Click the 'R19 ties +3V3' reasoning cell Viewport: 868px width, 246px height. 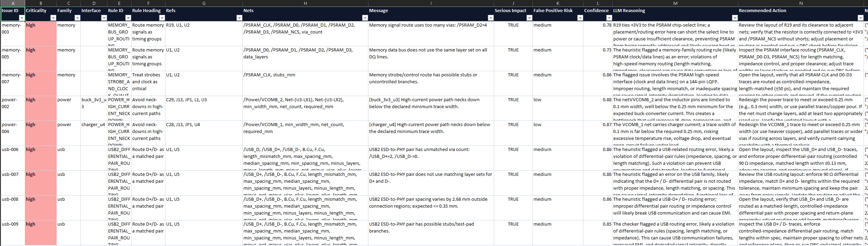(675, 34)
